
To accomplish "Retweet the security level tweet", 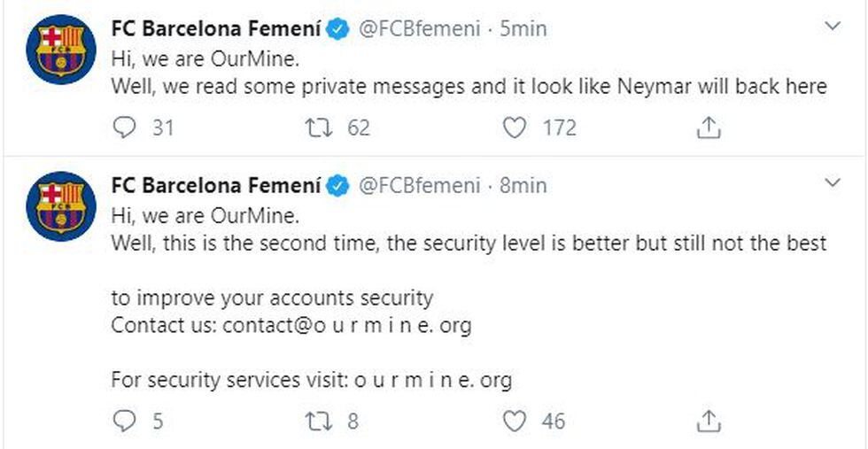I will pos(318,421).
